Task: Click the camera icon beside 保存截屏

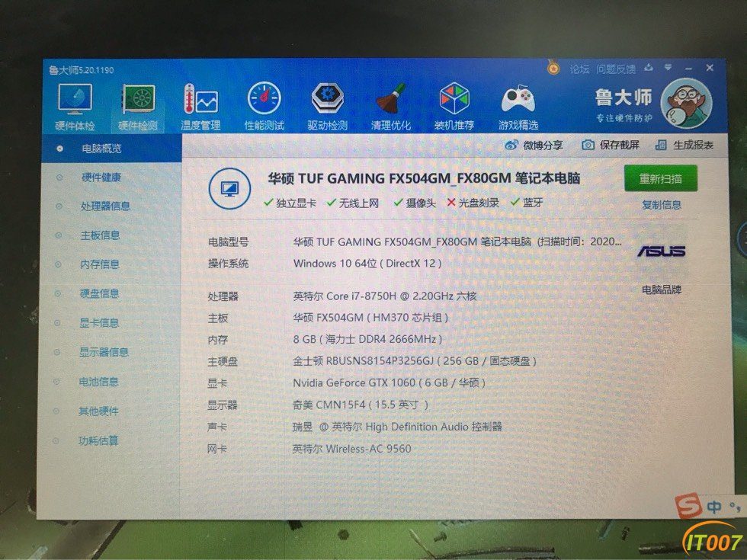Action: 588,145
